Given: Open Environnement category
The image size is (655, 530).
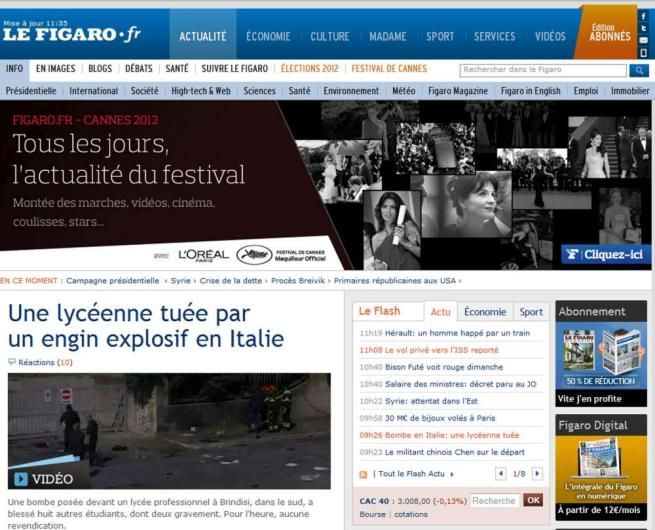Looking at the screenshot, I should coord(351,91).
